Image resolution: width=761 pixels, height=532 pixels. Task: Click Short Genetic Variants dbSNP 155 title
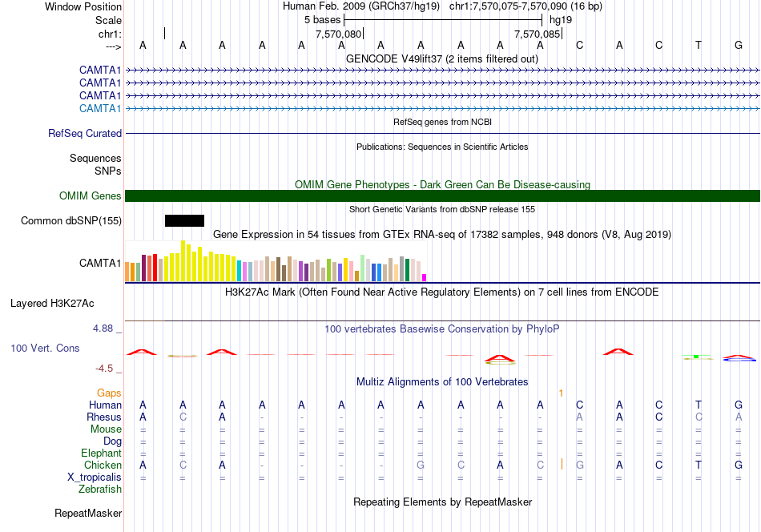[442, 209]
